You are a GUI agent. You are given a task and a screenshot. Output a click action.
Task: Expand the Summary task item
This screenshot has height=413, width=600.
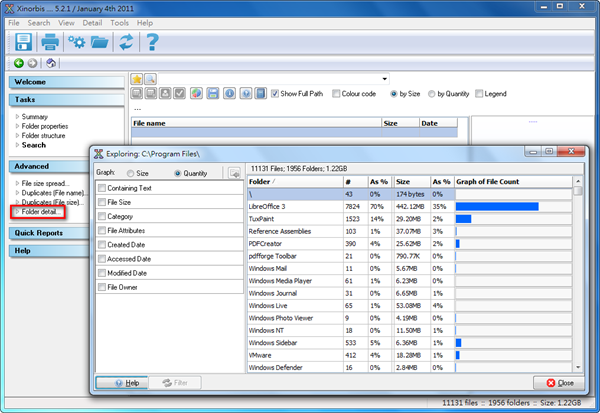(x=35, y=118)
